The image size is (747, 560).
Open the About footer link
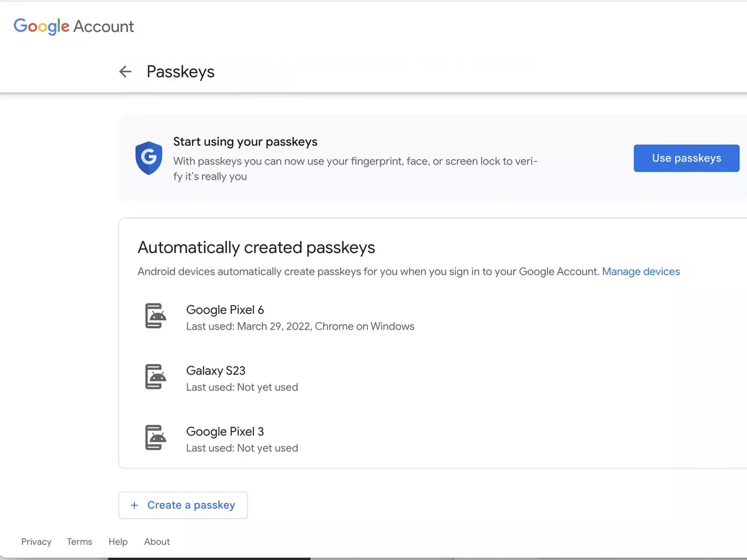coord(157,542)
